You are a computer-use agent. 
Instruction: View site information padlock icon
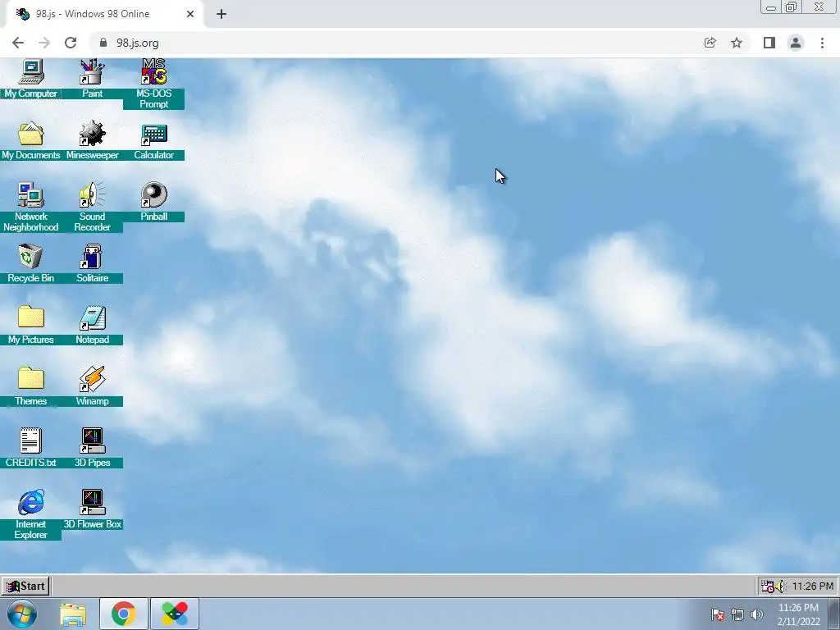coord(103,43)
